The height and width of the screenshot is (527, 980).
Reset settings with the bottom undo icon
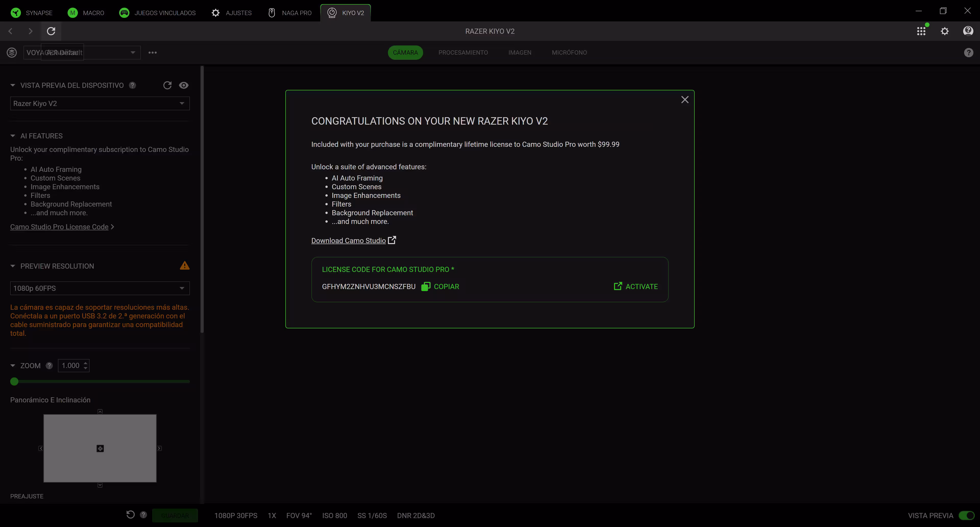(130, 515)
